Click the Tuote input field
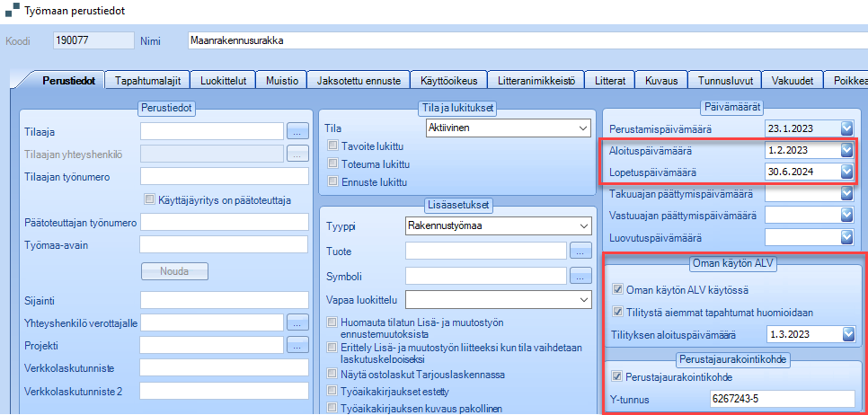This screenshot has height=415, width=868. (x=486, y=251)
